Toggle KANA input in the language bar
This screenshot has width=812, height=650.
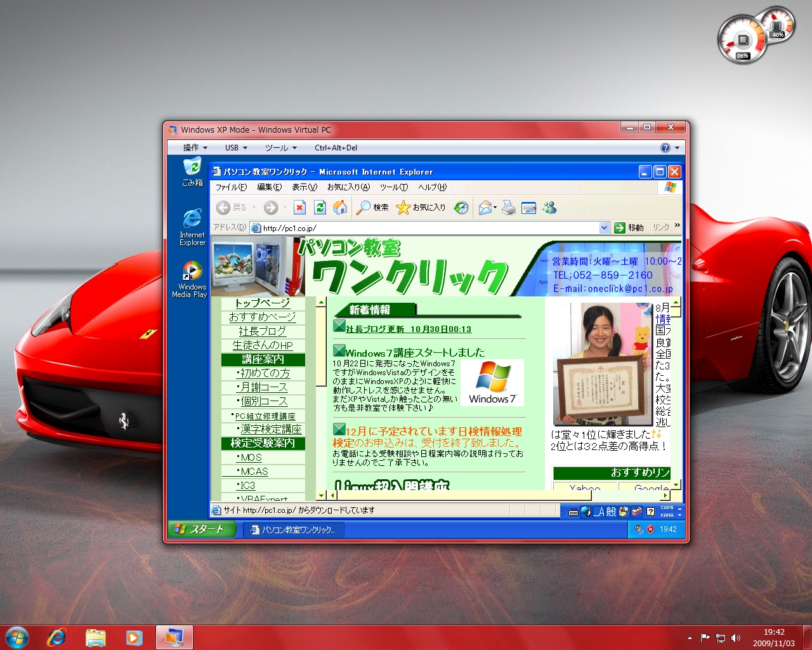667,515
